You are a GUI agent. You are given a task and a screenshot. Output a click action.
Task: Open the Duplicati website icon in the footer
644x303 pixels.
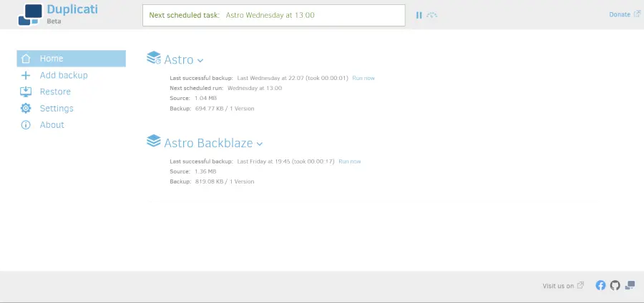(x=630, y=285)
